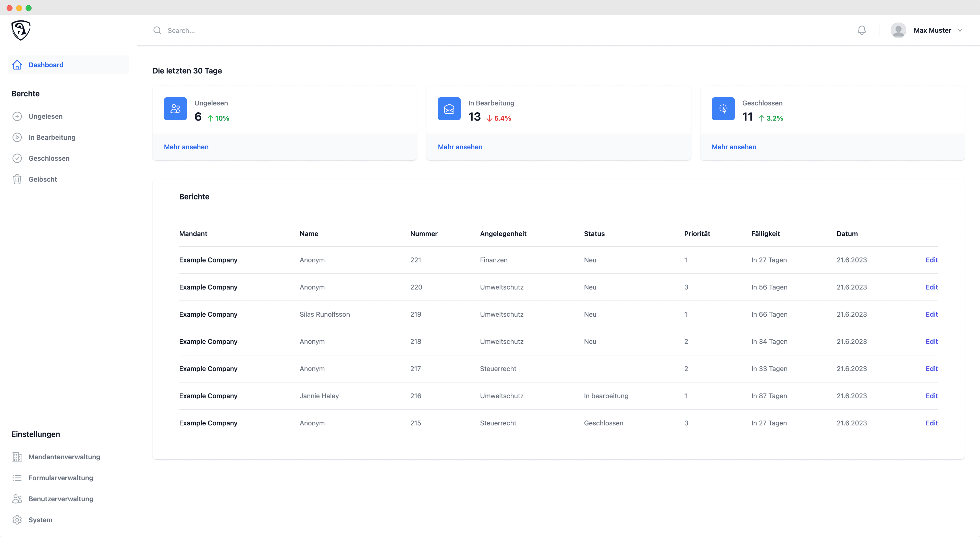Click the Ungelesen plus-circle icon
980x537 pixels.
tap(17, 116)
